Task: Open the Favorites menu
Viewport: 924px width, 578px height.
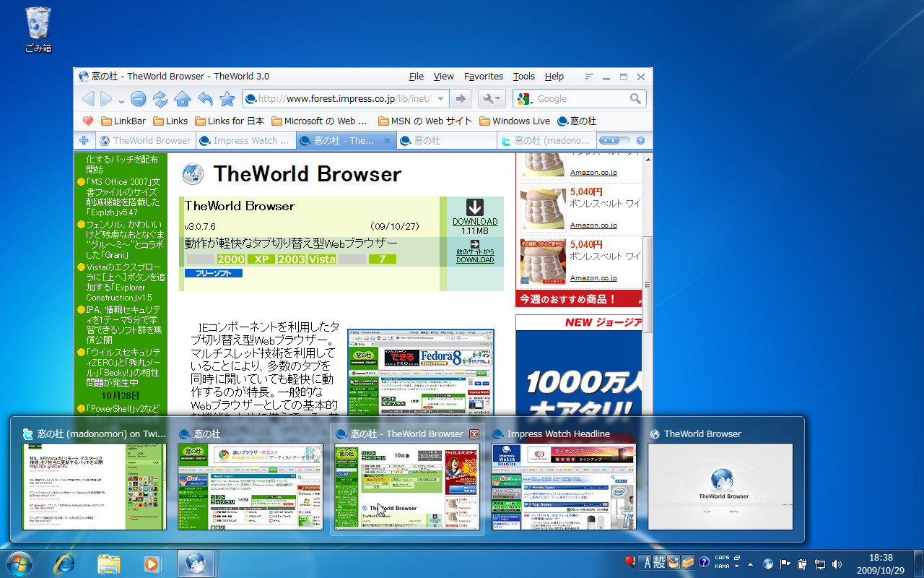Action: (x=484, y=77)
